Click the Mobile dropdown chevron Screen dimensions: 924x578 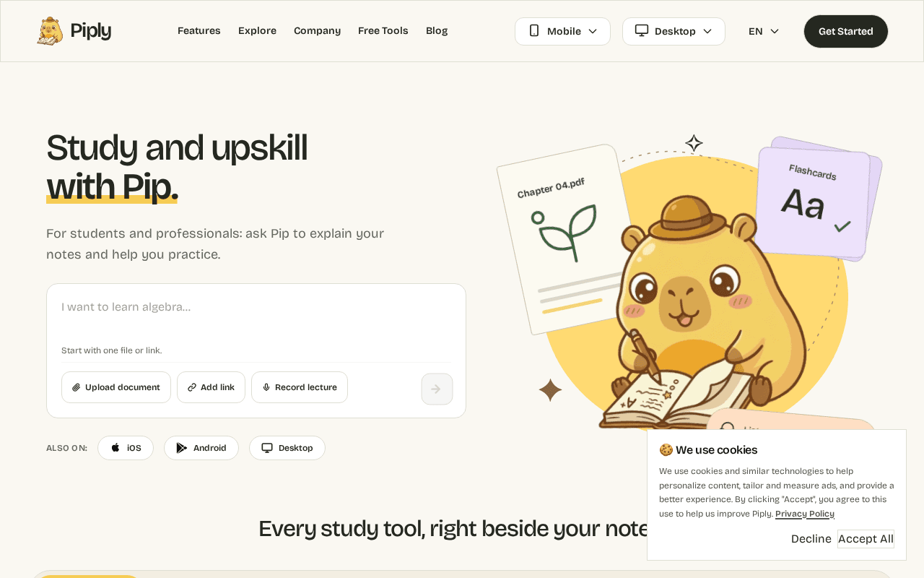(593, 31)
